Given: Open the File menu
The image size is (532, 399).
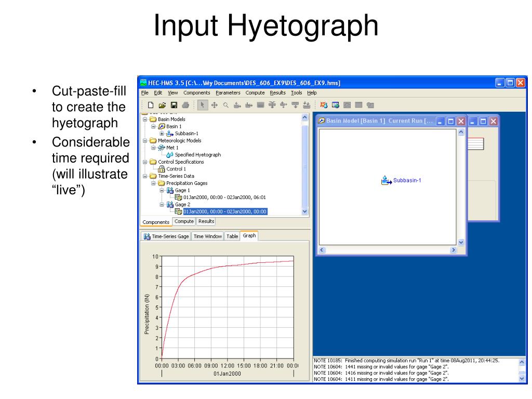Looking at the screenshot, I should click(x=145, y=92).
